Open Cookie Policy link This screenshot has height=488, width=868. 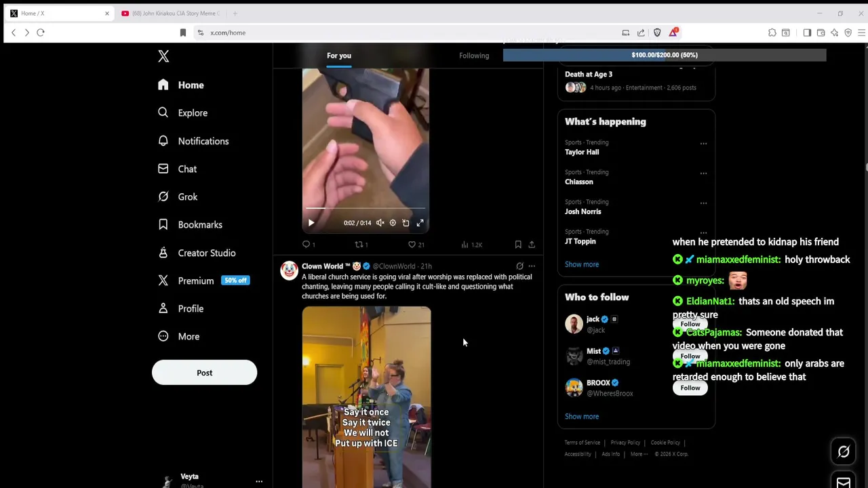[665, 443]
